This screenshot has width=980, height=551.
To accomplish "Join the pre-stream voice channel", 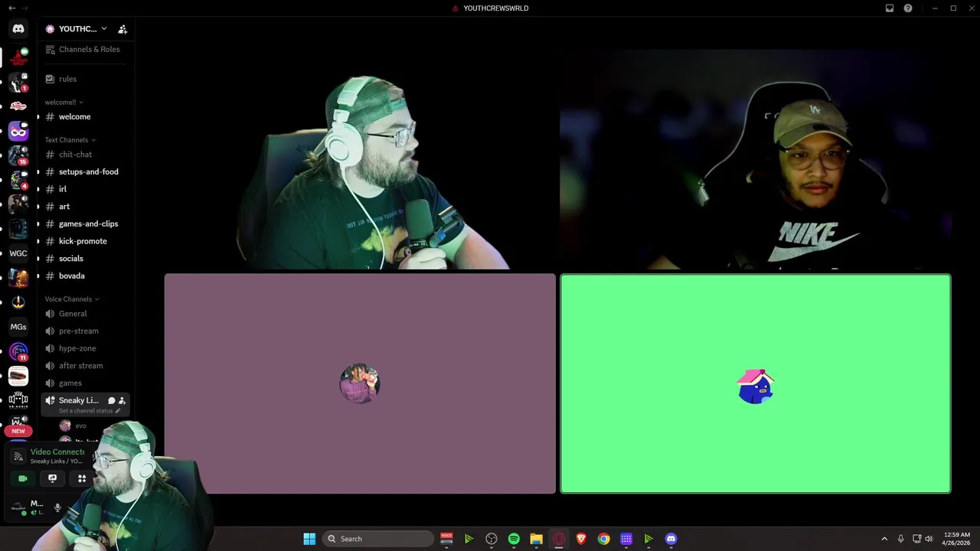I will pos(86,331).
